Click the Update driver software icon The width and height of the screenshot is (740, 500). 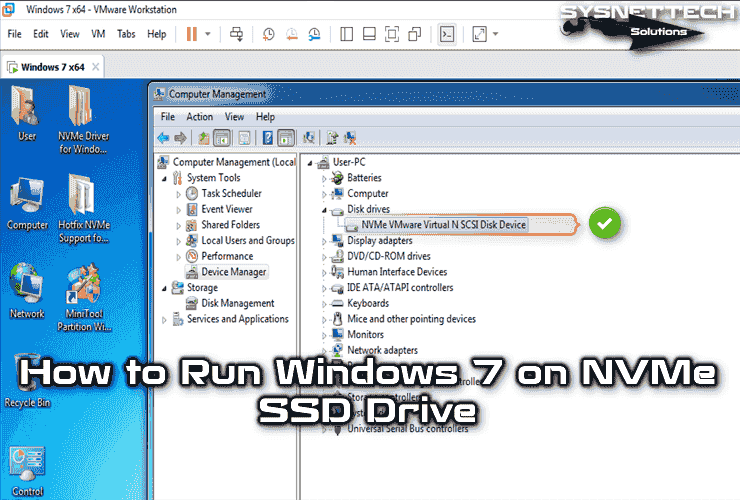click(332, 138)
